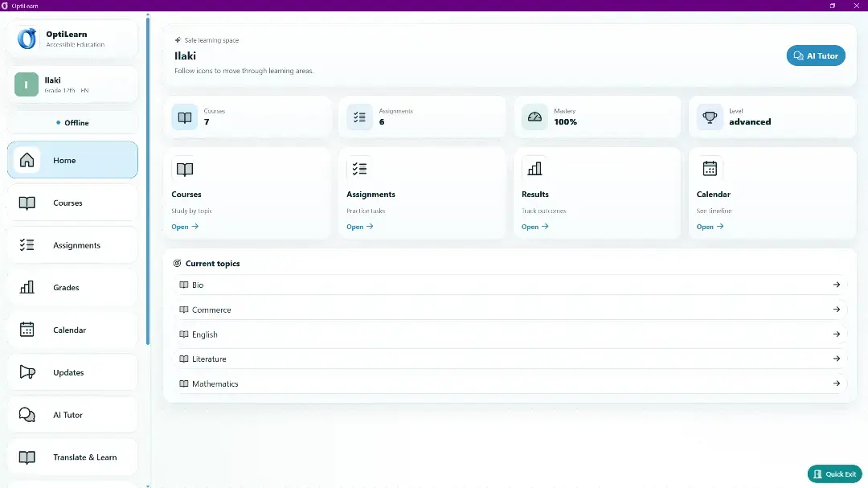Toggle the Offline status indicator
Viewport: 868px width, 488px height.
pos(72,122)
